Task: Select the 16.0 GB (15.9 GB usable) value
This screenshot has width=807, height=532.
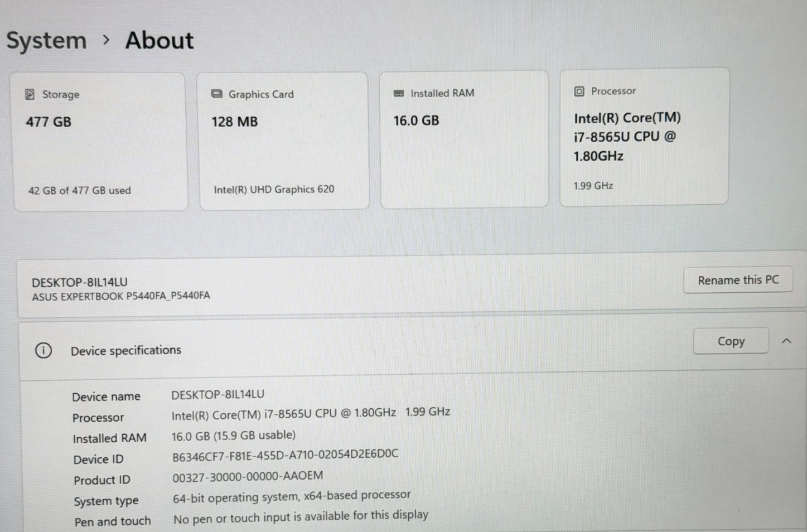Action: tap(234, 436)
